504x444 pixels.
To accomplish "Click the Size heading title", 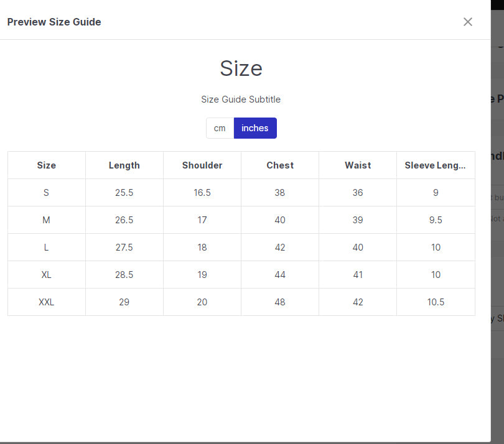I will 241,68.
